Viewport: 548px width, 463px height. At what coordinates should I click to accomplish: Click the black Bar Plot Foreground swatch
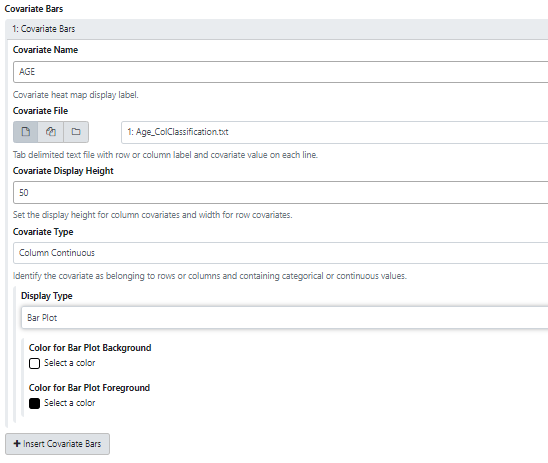click(34, 403)
